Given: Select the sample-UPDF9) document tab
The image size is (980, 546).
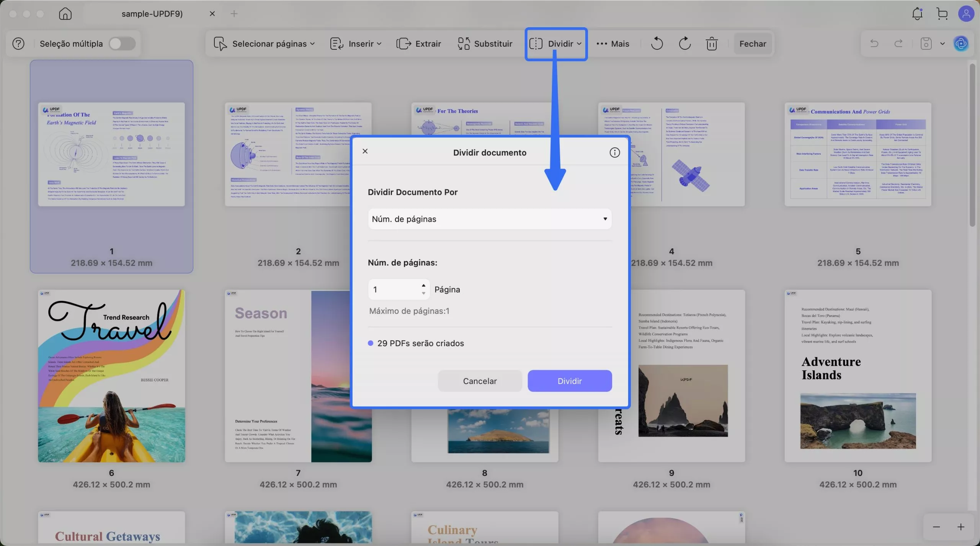Looking at the screenshot, I should [152, 14].
